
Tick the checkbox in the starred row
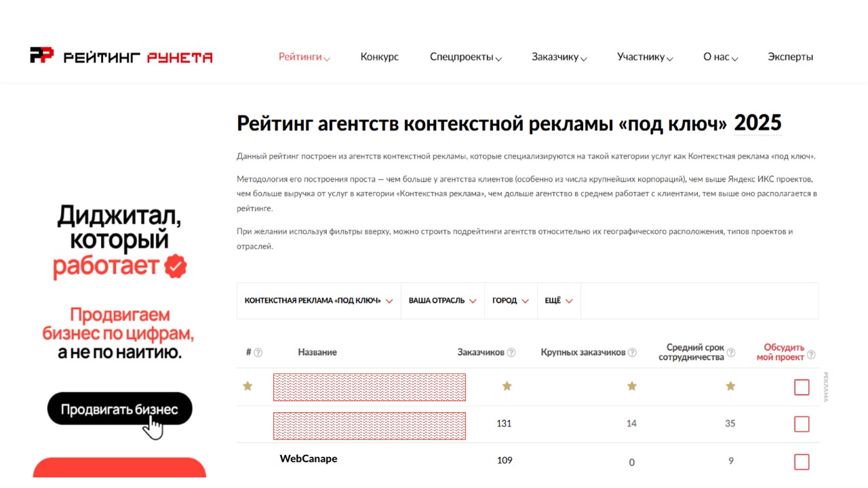[802, 387]
